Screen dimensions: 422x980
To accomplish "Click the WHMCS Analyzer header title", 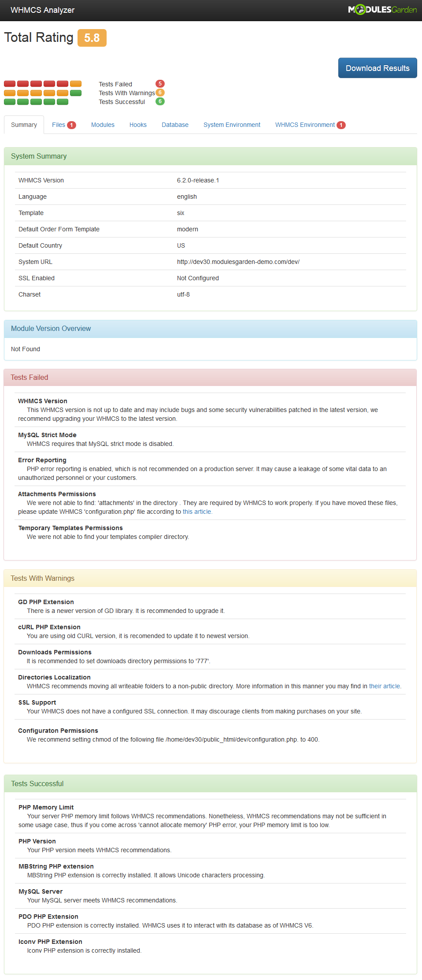I will pos(43,10).
